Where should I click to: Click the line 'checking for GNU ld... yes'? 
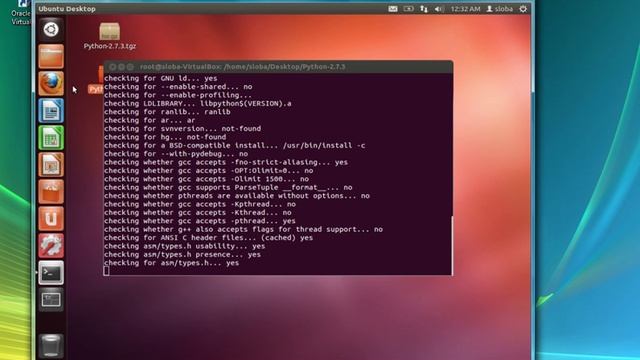[161, 78]
